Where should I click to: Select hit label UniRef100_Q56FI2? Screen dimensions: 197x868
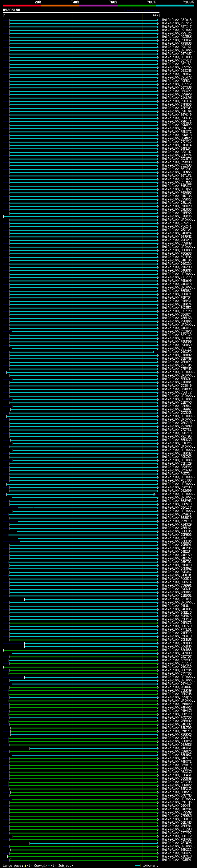tap(176, 393)
